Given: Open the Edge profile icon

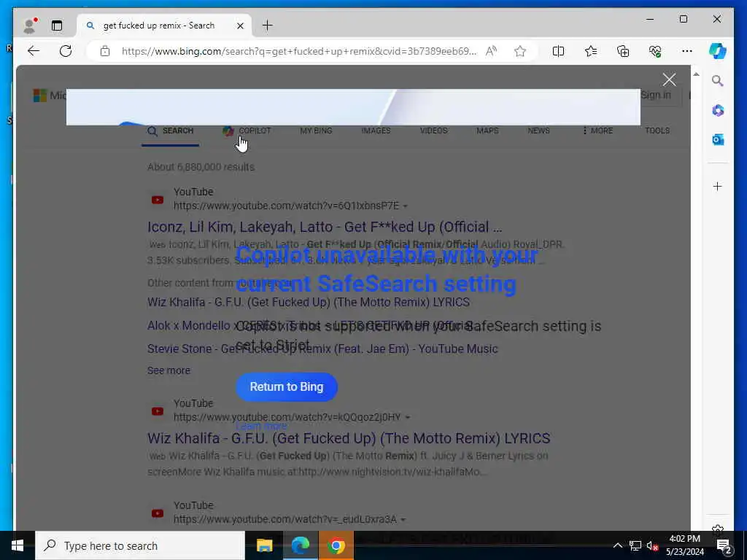Looking at the screenshot, I should tap(29, 26).
